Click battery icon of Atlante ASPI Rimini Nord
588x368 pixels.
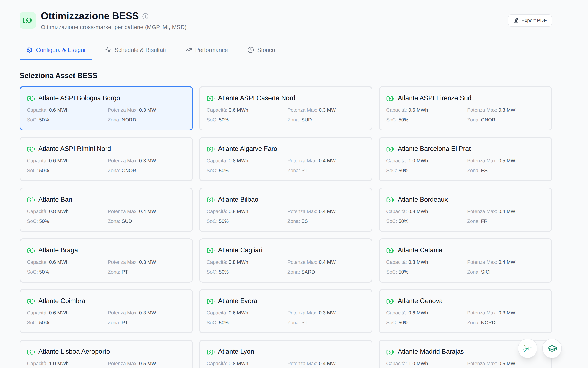(x=31, y=149)
